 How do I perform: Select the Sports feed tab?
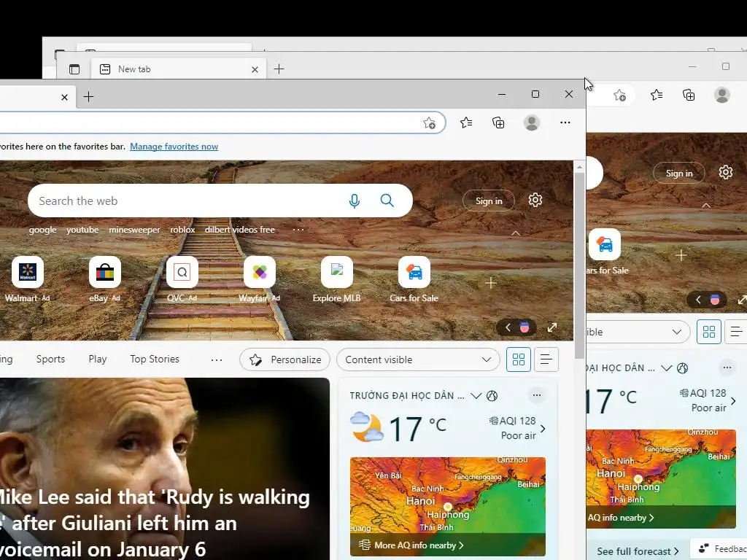pos(50,359)
